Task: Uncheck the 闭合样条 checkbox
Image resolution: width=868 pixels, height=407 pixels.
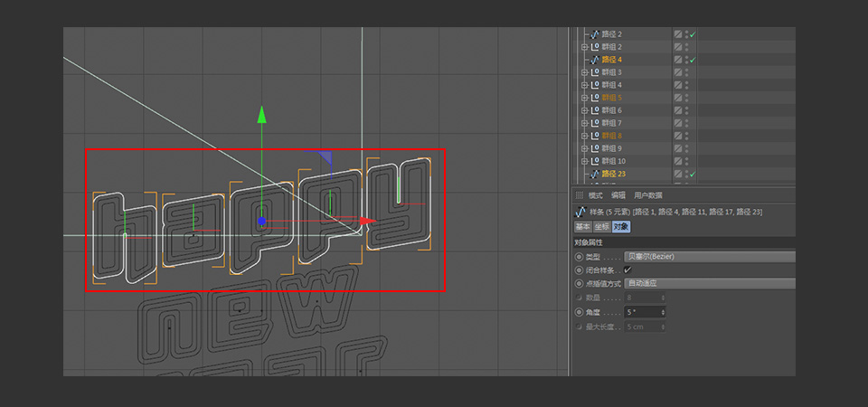Action: (x=627, y=270)
